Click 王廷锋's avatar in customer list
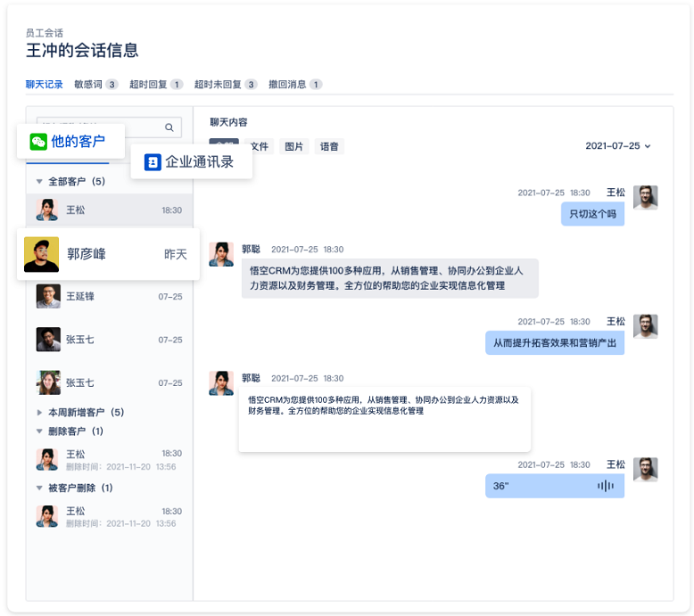The image size is (694, 616). click(x=48, y=297)
